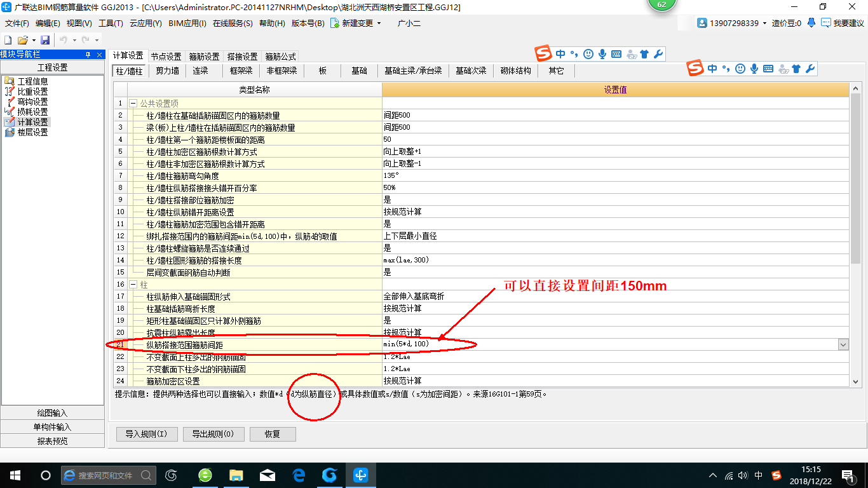Screen dimensions: 868x488
Task: Open the Windows Start menu
Action: (15, 475)
